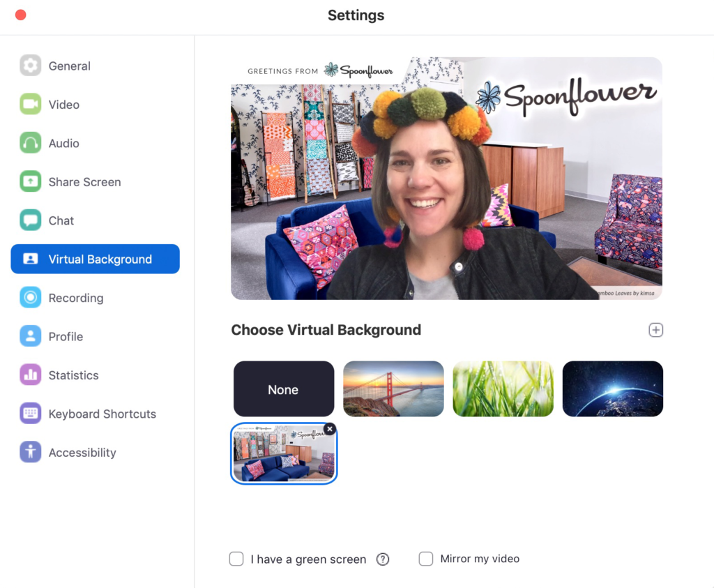Select the Profile menu item
This screenshot has height=588, width=714.
pos(66,336)
